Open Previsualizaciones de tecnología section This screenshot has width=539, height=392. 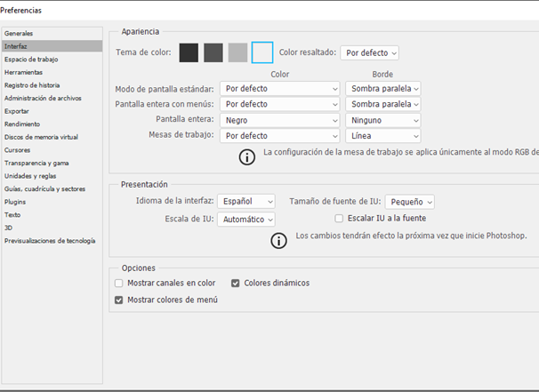49,240
